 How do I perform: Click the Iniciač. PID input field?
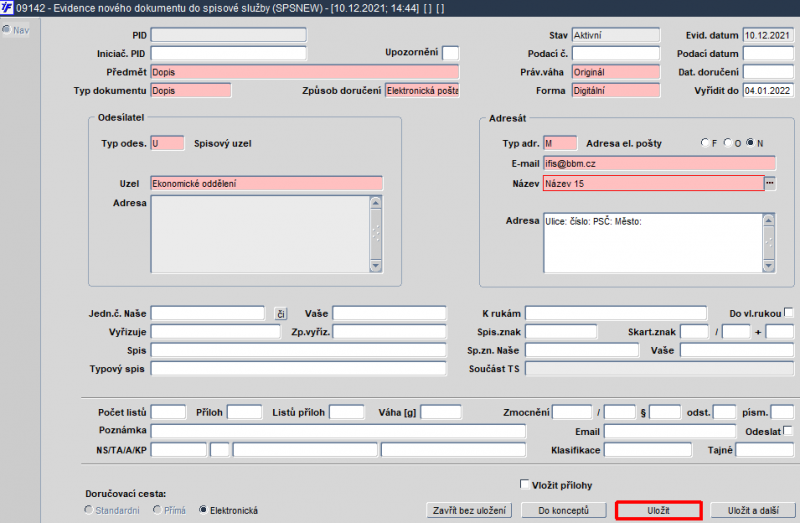pos(229,53)
